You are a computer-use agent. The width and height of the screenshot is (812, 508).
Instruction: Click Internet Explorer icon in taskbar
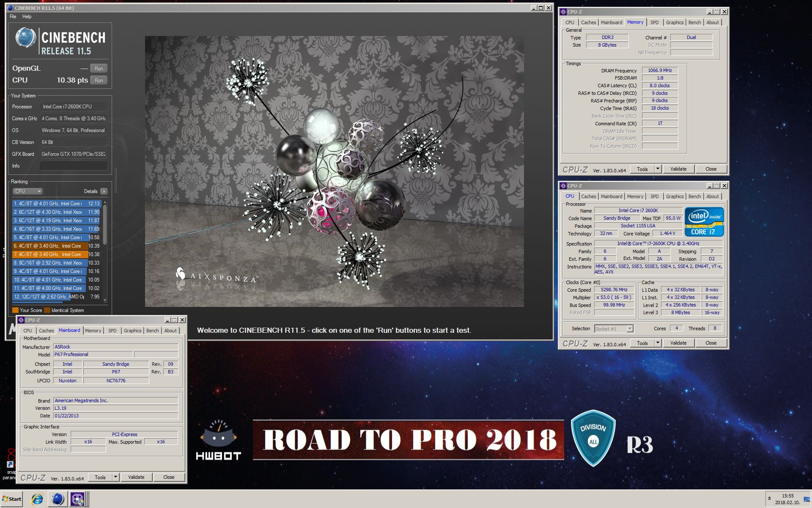(37, 499)
